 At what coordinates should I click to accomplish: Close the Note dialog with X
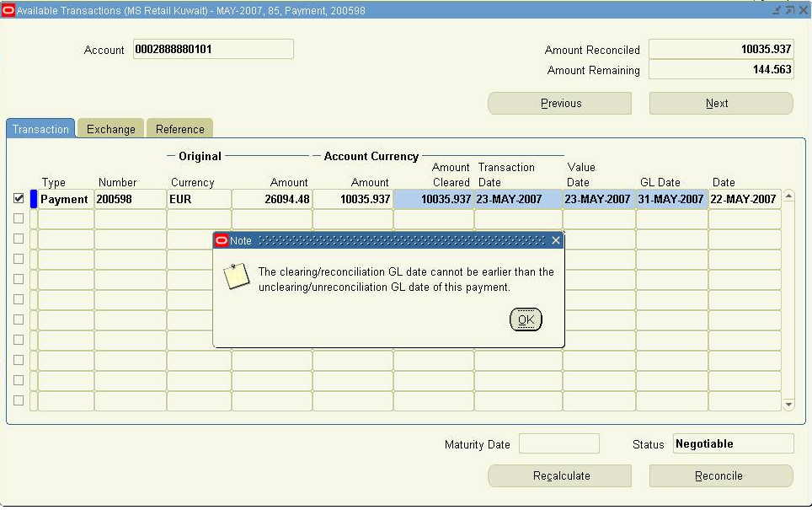[x=555, y=241]
